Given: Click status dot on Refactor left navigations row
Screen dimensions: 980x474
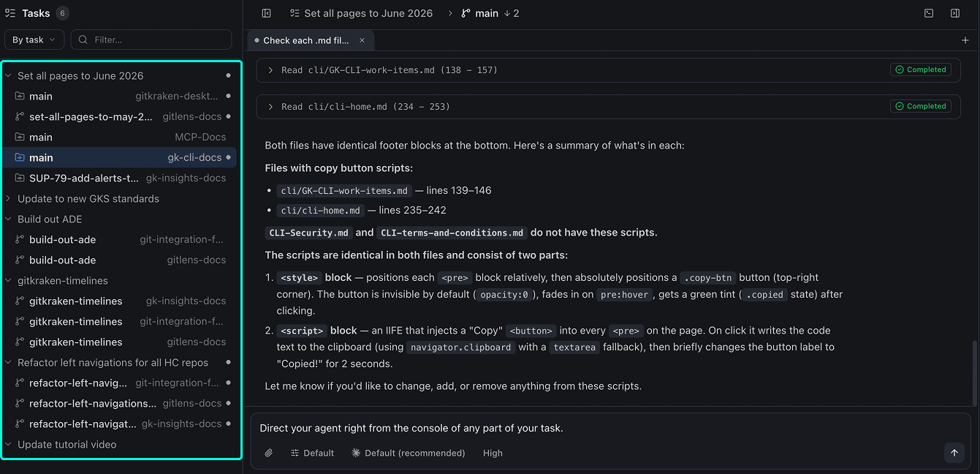Looking at the screenshot, I should coord(228,362).
